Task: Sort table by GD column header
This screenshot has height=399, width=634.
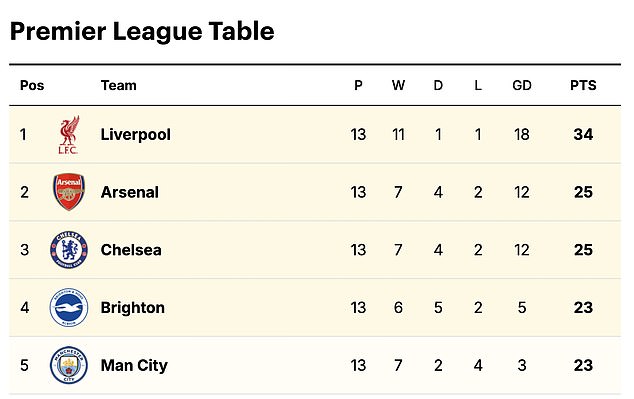Action: coord(522,85)
